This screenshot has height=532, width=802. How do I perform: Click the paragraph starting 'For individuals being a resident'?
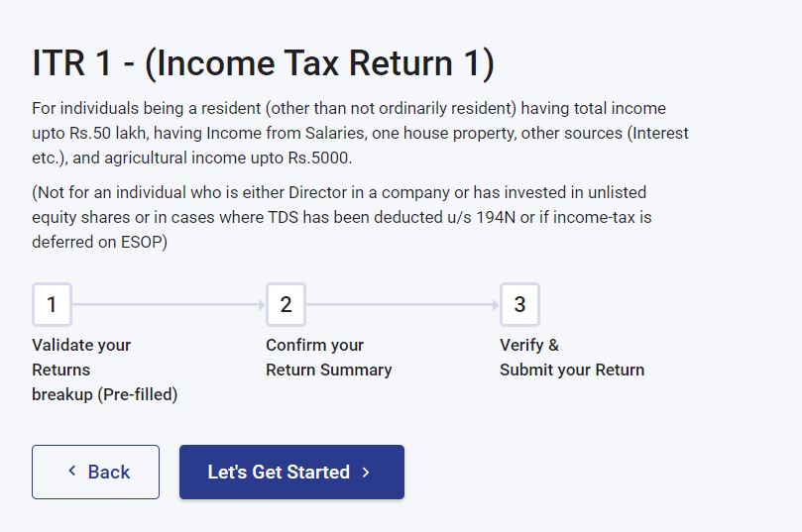point(360,133)
